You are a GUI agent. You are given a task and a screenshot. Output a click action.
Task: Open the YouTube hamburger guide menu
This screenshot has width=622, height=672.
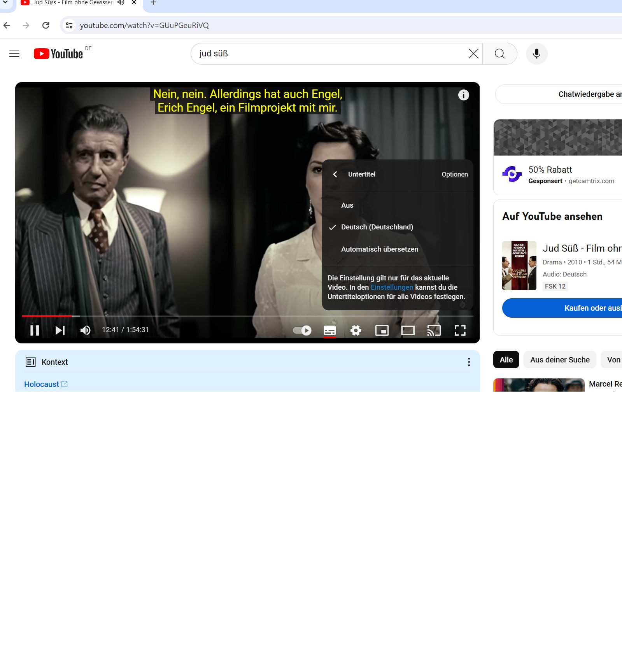coord(14,54)
